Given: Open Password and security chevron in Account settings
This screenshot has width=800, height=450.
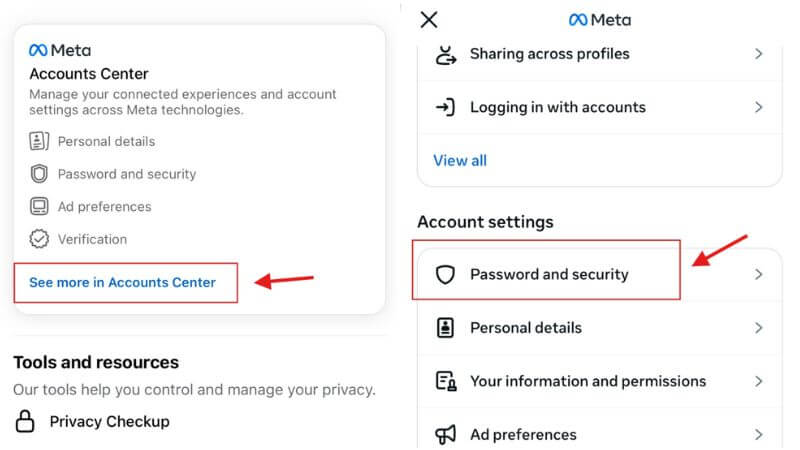Looking at the screenshot, I should [758, 274].
